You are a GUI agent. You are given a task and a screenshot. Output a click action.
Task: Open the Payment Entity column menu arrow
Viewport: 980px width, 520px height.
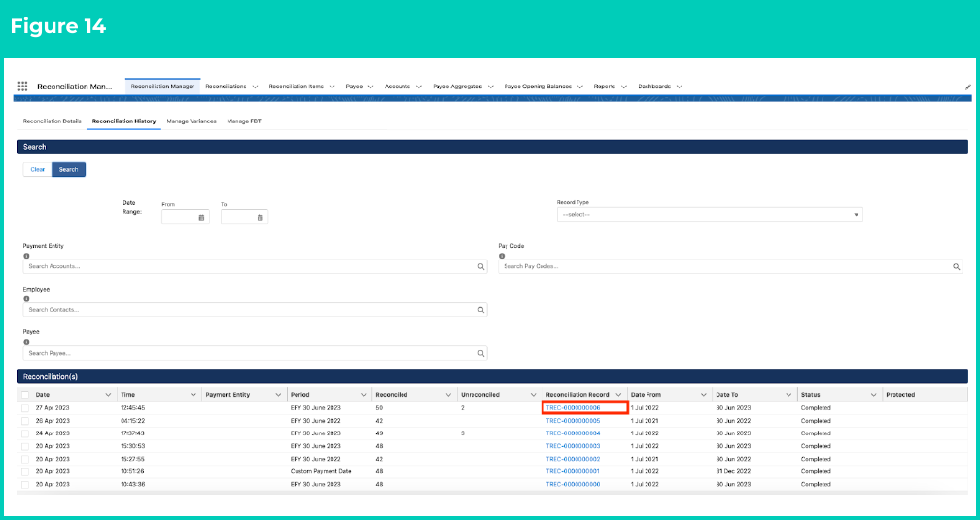278,395
